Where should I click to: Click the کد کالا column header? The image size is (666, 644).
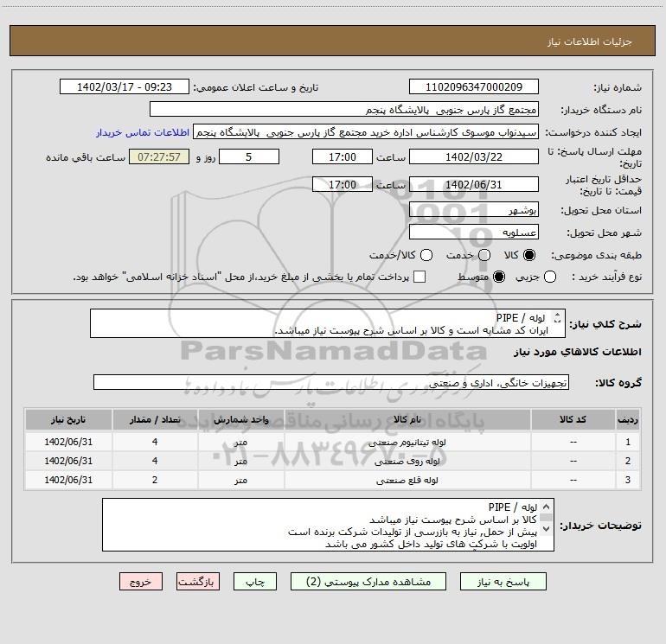(x=573, y=419)
